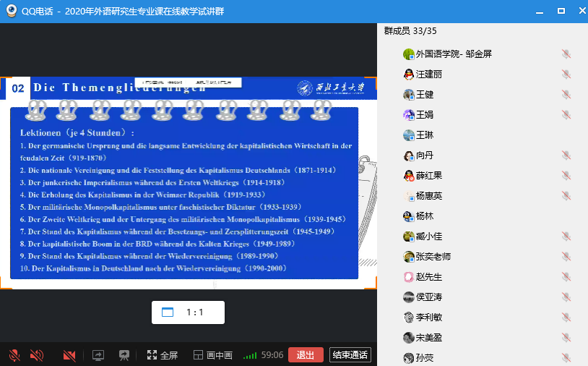Click muted mic icon next to 薛红果
This screenshot has height=366, width=588.
click(x=566, y=176)
